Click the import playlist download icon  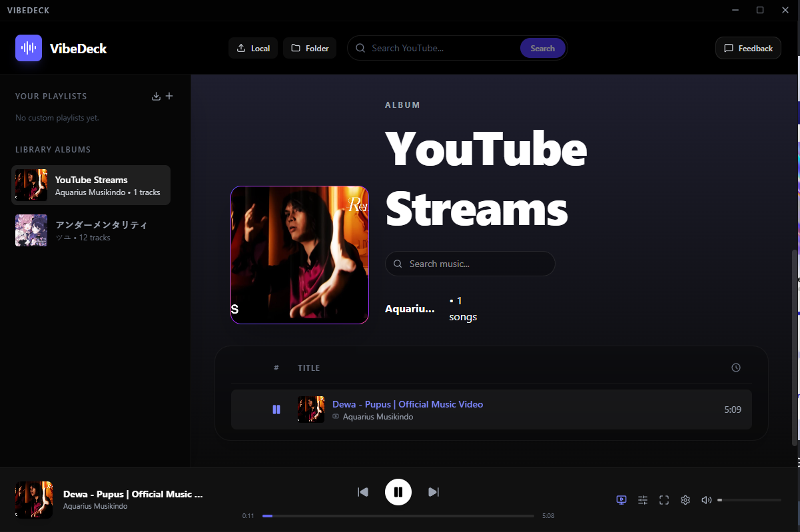[x=156, y=96]
